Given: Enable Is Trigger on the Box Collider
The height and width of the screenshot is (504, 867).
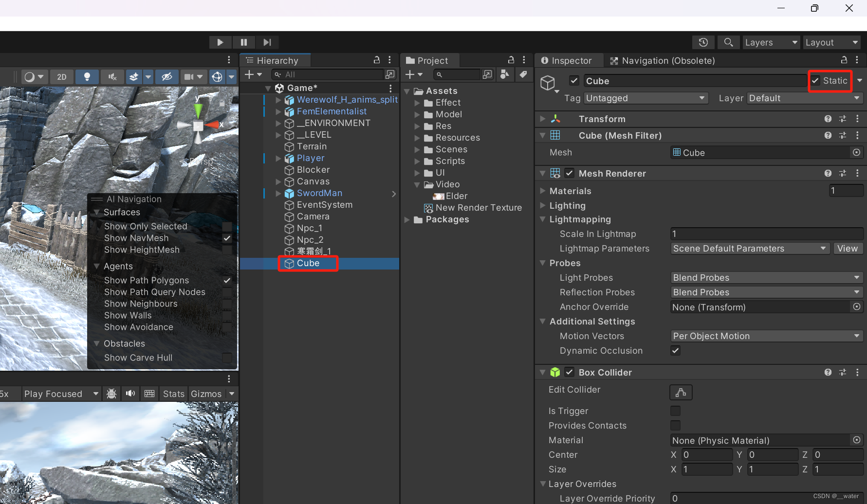Looking at the screenshot, I should coord(675,411).
